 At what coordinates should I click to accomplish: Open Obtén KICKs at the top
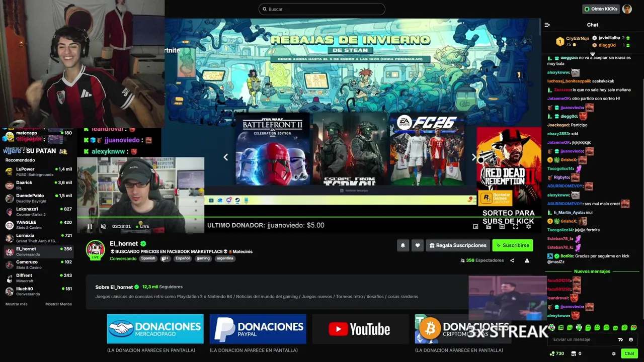600,9
